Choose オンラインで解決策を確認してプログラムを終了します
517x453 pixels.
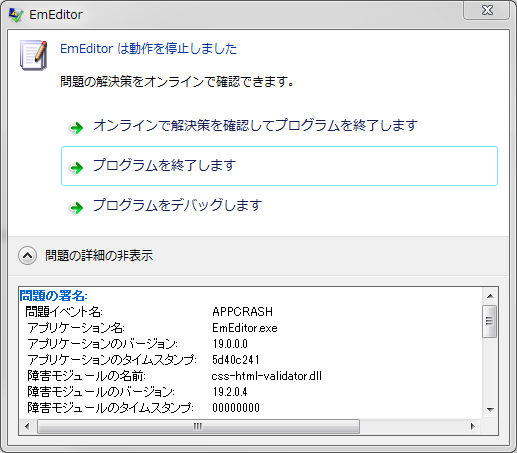click(279, 126)
